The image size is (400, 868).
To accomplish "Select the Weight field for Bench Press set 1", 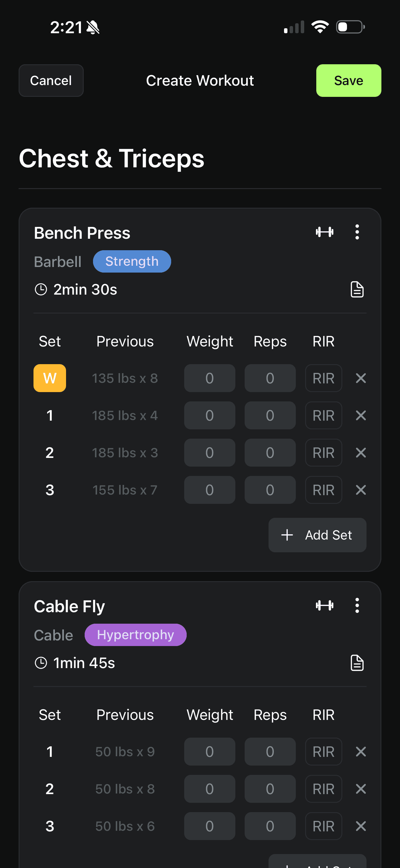I will [209, 415].
